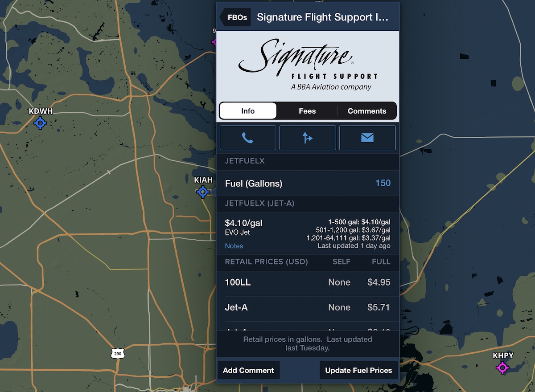Open the Notes link under EVO Jet
The image size is (535, 392).
pyautogui.click(x=234, y=246)
